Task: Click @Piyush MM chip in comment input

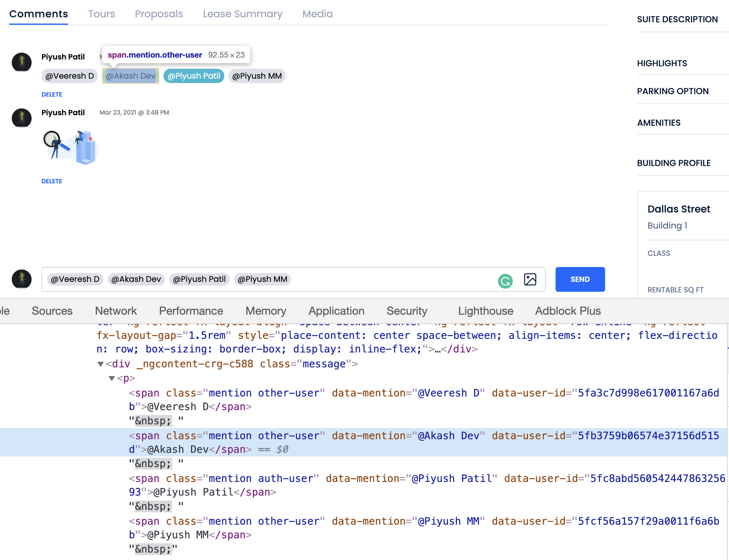Action: [x=263, y=279]
